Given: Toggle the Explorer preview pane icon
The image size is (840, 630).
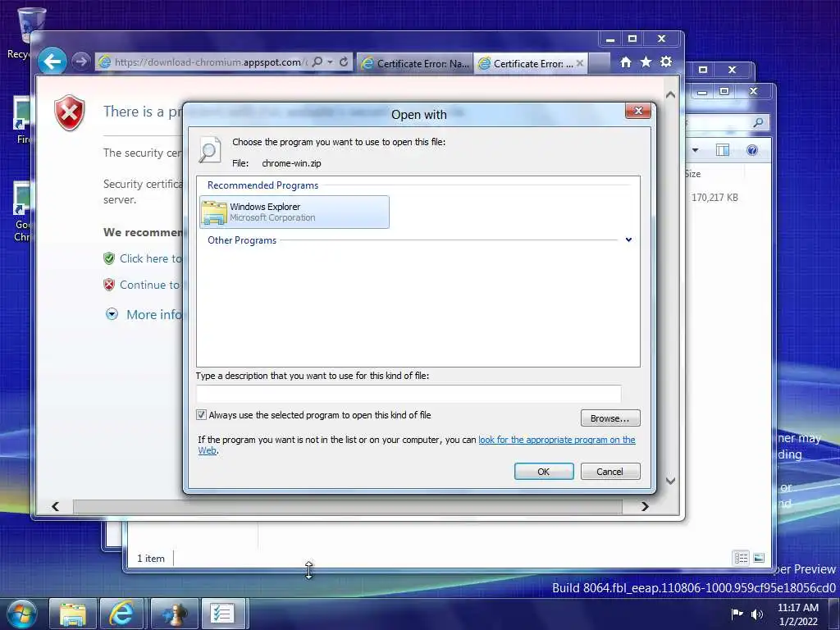Looking at the screenshot, I should [x=723, y=151].
